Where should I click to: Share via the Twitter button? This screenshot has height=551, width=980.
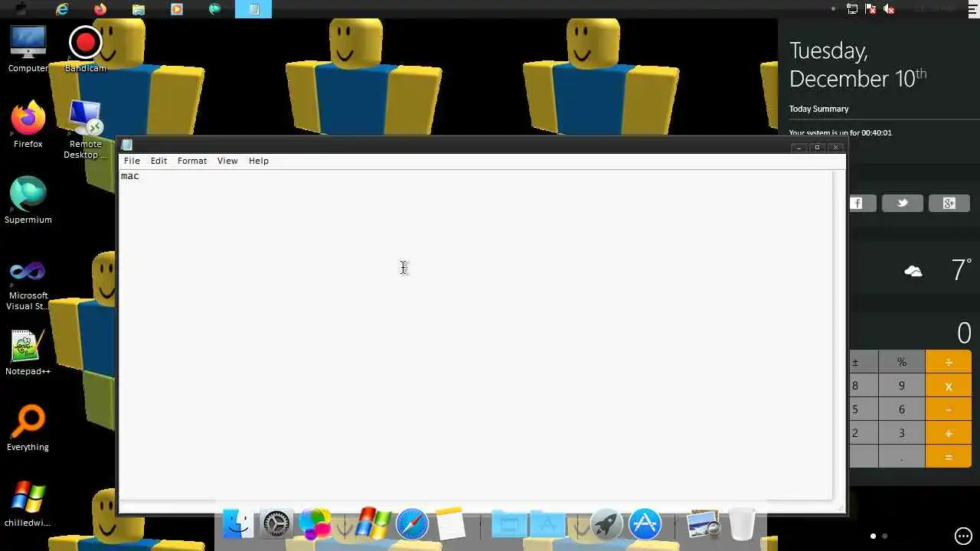point(903,203)
